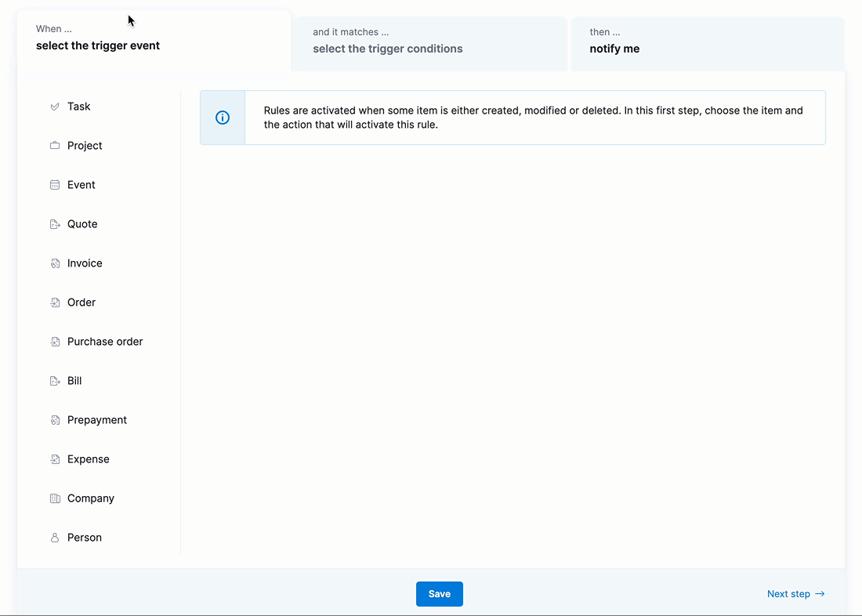Image resolution: width=862 pixels, height=616 pixels.
Task: Click the Task checkmark icon
Action: (x=54, y=107)
